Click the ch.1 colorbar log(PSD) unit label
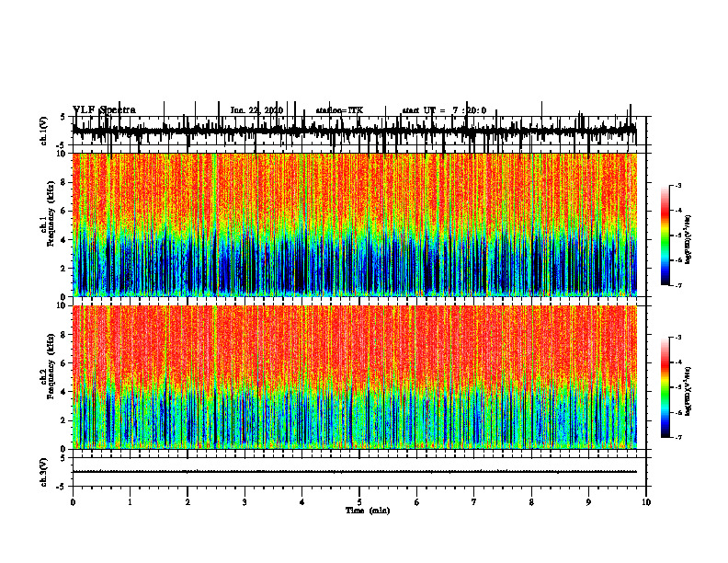 pos(688,240)
